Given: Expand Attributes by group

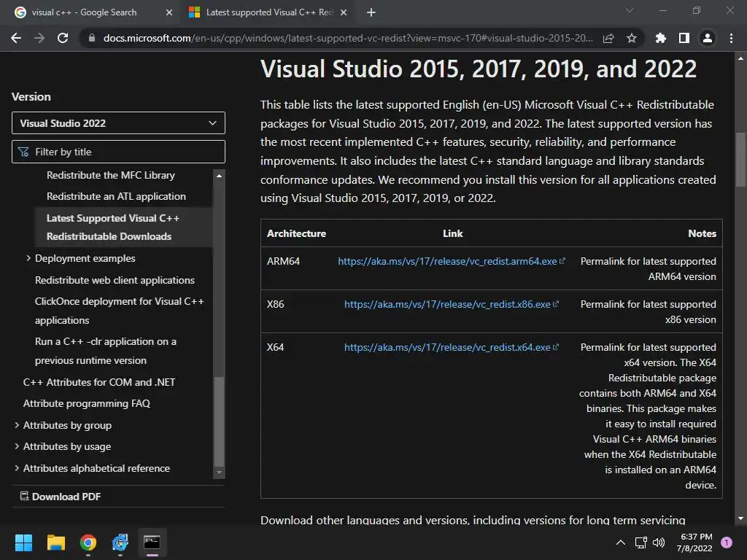Looking at the screenshot, I should click(x=67, y=425).
